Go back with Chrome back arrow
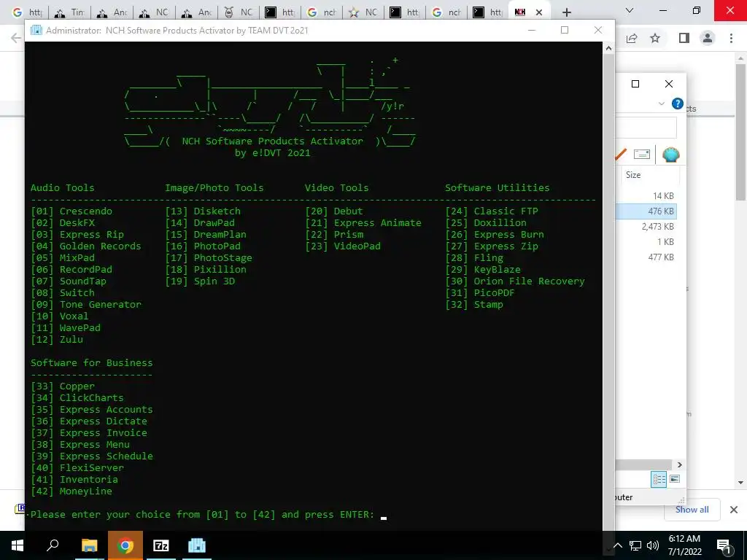 tap(16, 38)
